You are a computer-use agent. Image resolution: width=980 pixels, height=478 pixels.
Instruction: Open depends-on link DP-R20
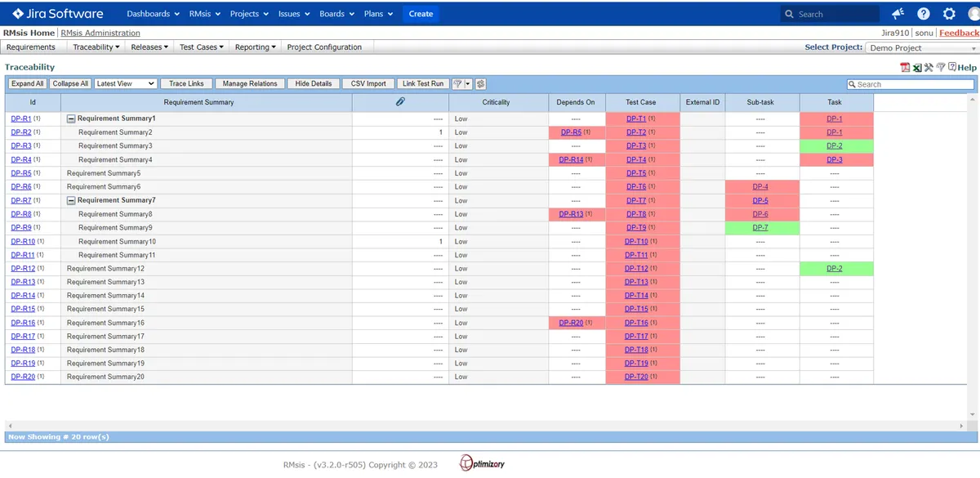(x=572, y=323)
